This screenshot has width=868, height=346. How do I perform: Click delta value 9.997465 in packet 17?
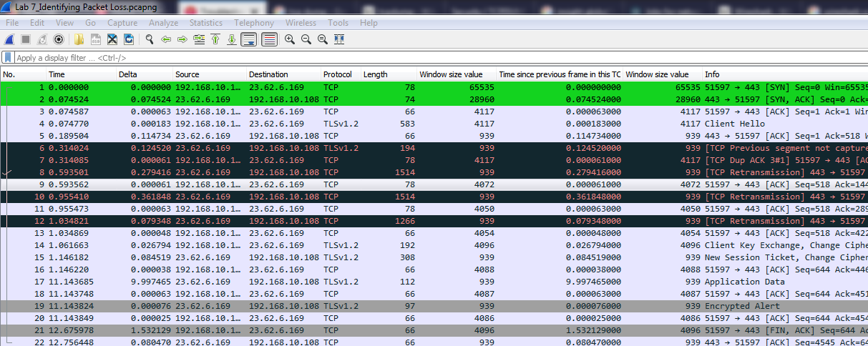click(152, 282)
